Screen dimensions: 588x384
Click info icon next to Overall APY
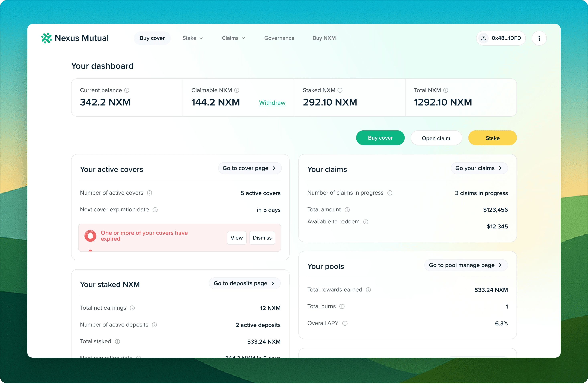coord(345,323)
